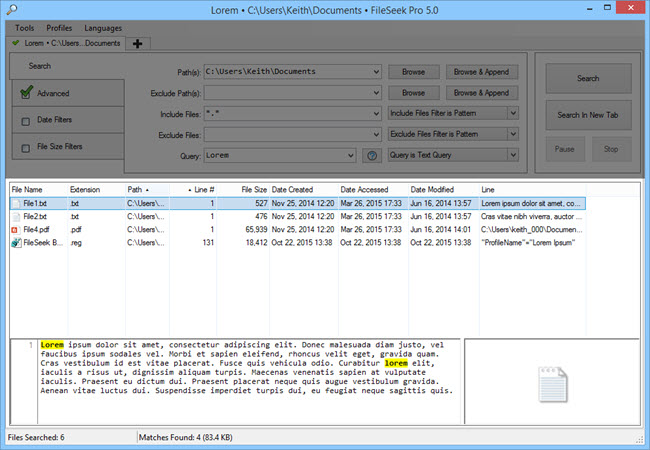Click Browse button for Path(s)
Screen dimensions: 650x450
click(413, 72)
